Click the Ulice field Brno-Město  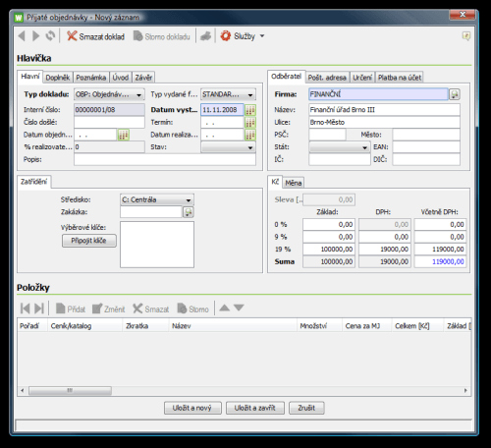point(384,123)
